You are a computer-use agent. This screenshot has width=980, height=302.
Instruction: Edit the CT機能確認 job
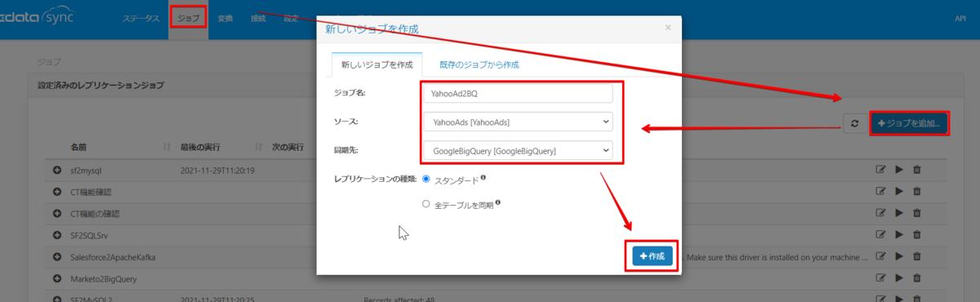880,192
